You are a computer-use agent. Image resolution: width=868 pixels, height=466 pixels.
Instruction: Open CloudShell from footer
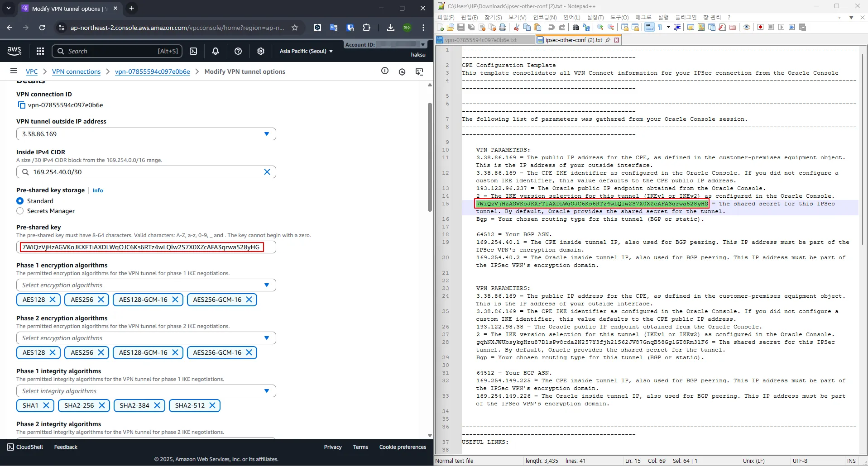point(25,447)
